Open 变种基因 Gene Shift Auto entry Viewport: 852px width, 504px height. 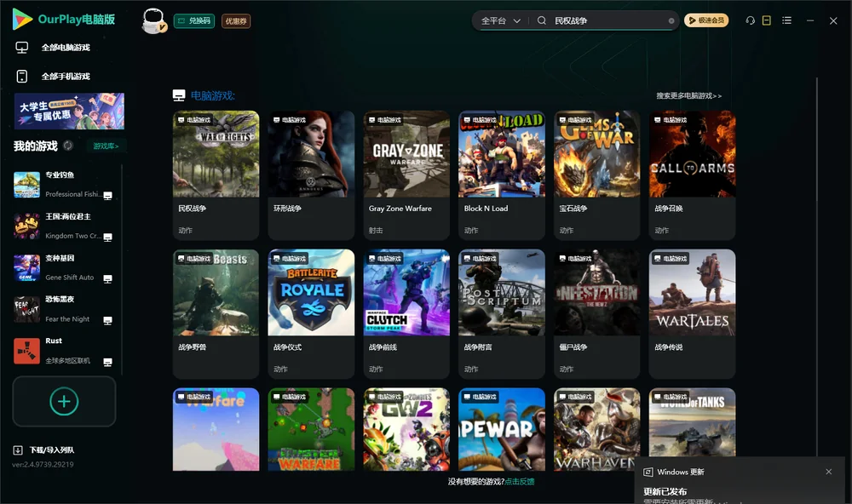pos(64,267)
